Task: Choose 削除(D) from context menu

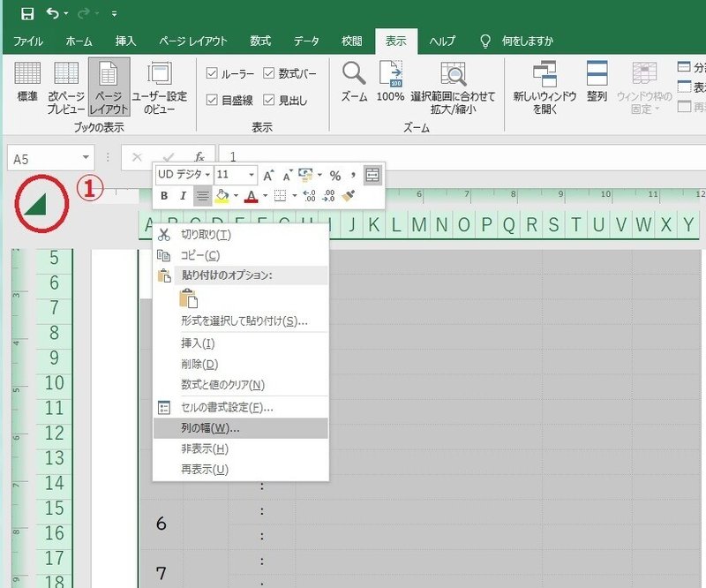Action: [240, 364]
